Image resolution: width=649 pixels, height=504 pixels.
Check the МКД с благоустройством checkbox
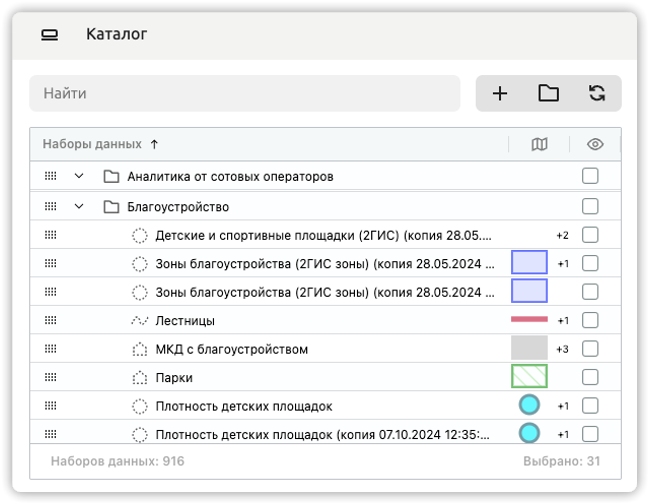590,349
